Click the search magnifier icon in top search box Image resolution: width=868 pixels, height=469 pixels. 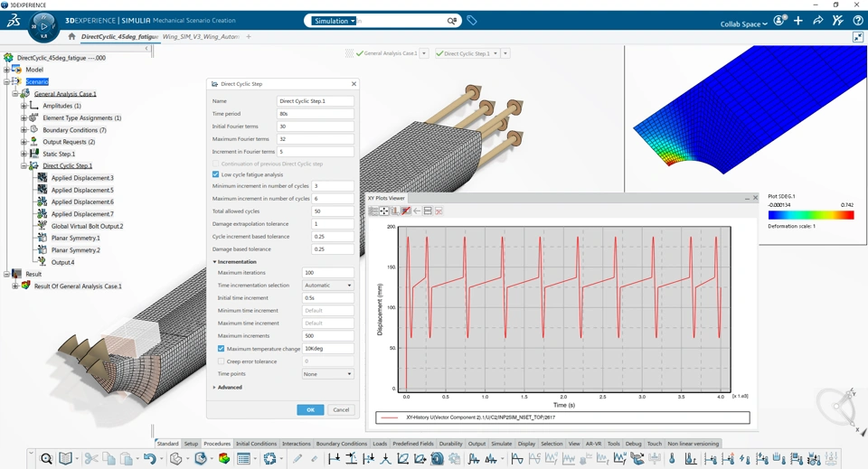[x=452, y=21]
